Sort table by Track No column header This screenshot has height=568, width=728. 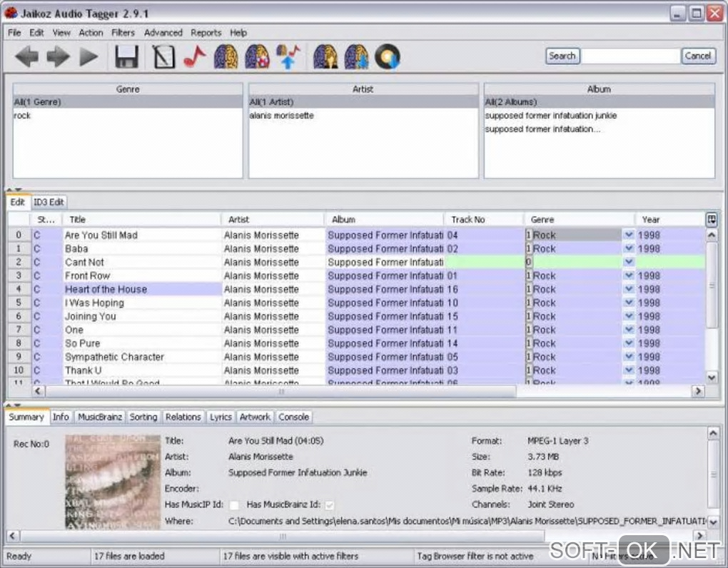coord(484,220)
